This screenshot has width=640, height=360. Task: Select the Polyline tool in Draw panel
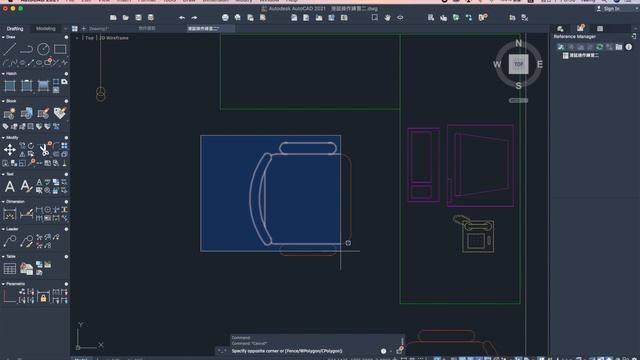pyautogui.click(x=26, y=49)
